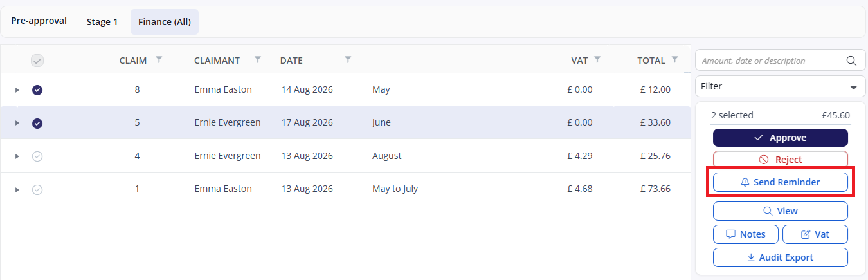Image resolution: width=868 pixels, height=280 pixels.
Task: Switch to the Stage 1 tab
Action: 102,21
